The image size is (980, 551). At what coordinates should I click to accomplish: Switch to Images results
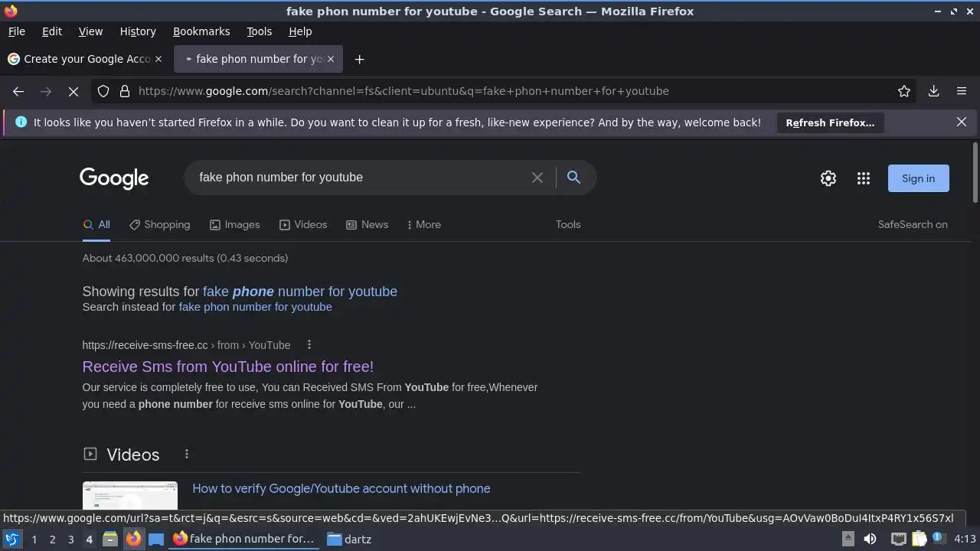(x=235, y=225)
